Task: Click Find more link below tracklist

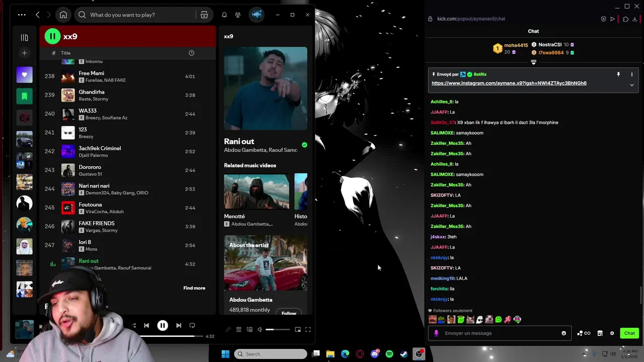Action: [x=194, y=288]
